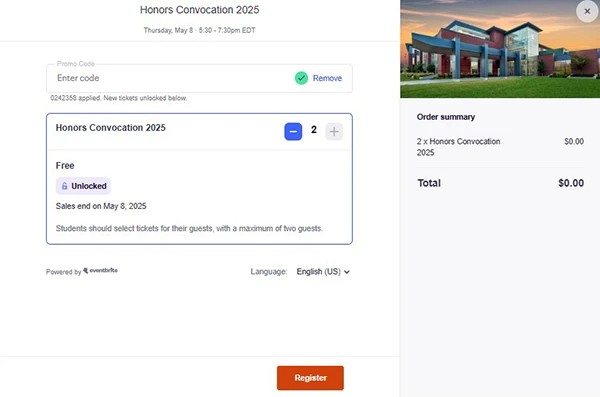Click the Order summary heading
The height and width of the screenshot is (397, 600).
coord(446,117)
